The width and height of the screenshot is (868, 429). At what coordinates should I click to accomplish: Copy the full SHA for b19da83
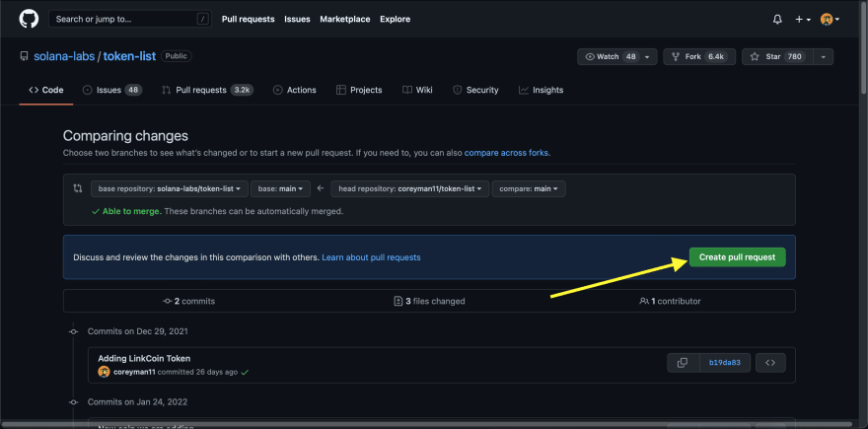point(682,363)
